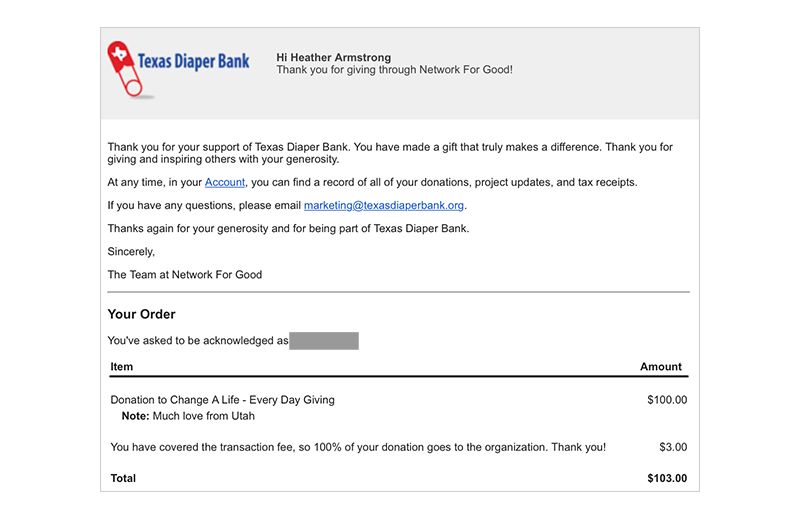
Task: Click the marketing@texasdiaperbank.org email link
Action: click(384, 205)
